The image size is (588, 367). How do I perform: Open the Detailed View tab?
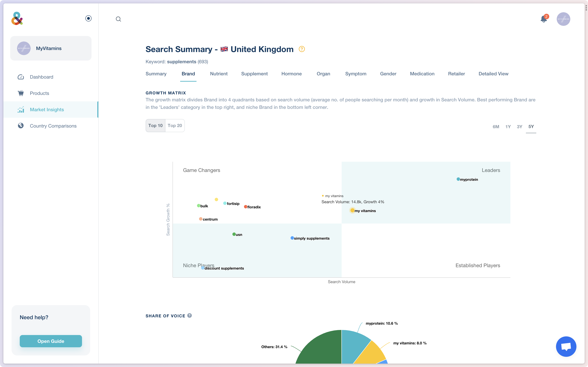[493, 74]
